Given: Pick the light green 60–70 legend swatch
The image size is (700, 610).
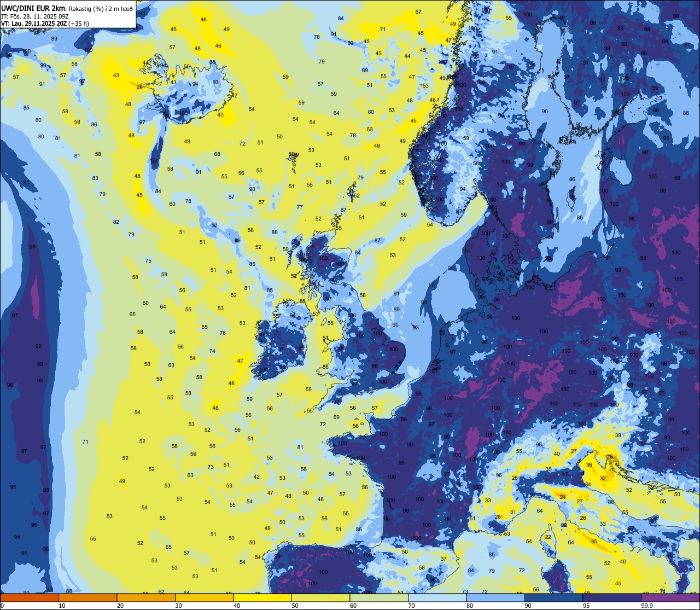Looking at the screenshot, I should (379, 597).
